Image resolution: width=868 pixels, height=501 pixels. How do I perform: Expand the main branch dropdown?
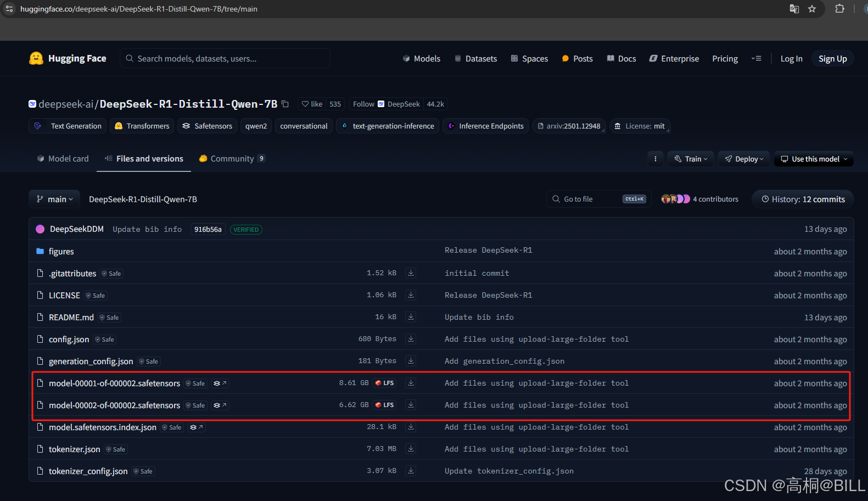coord(54,199)
